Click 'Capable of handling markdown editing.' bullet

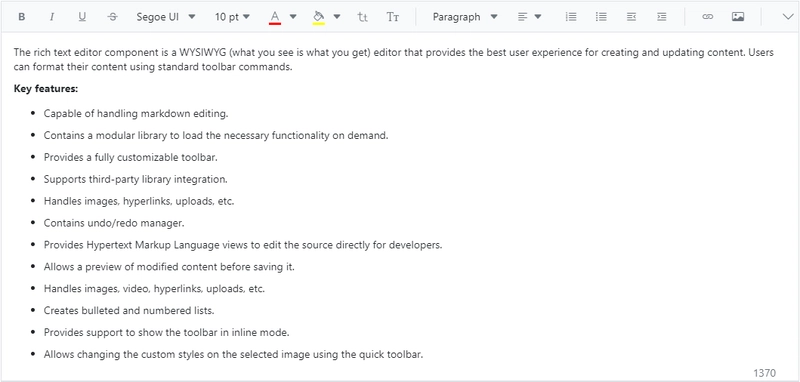(x=136, y=114)
